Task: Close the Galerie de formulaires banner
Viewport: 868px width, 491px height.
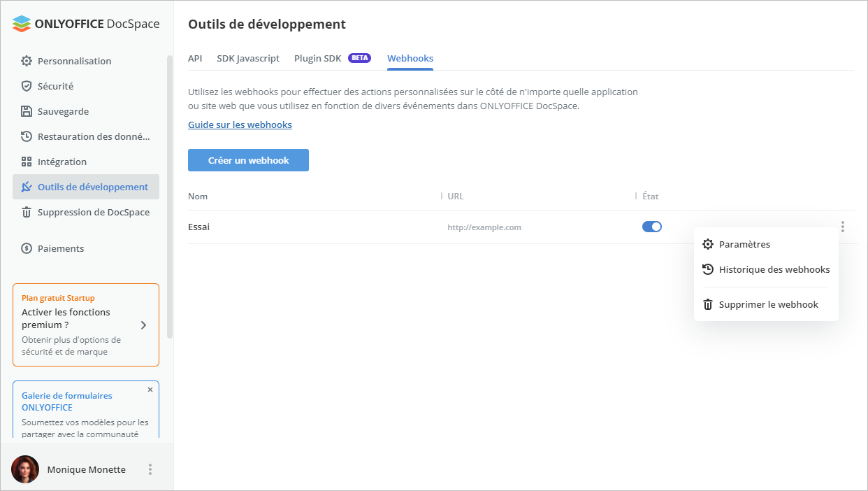Action: (150, 390)
